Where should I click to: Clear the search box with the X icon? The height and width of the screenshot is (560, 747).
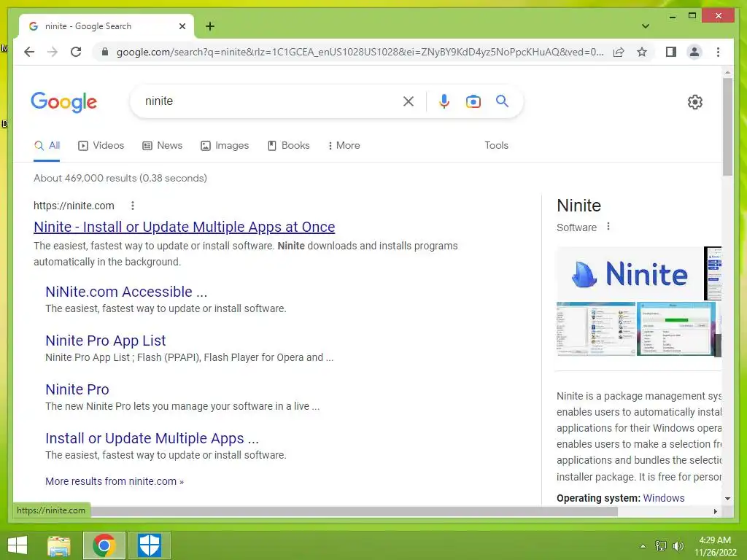[409, 101]
